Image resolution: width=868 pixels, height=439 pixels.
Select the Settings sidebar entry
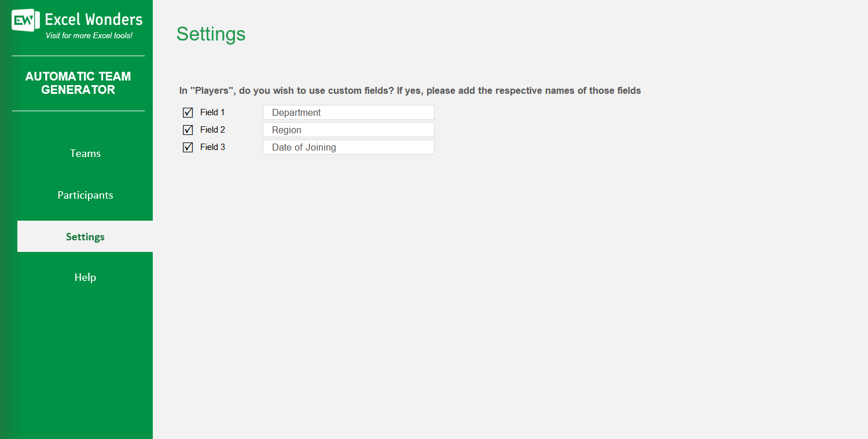tap(84, 236)
